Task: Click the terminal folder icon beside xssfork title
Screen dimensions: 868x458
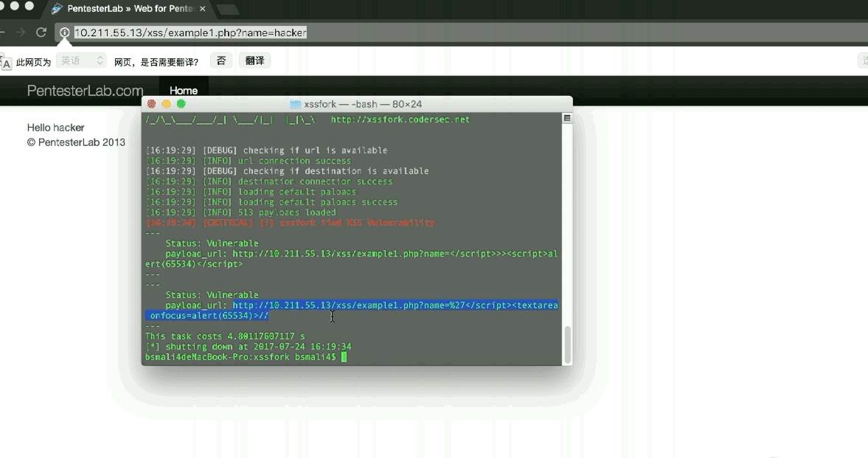Action: coord(296,104)
